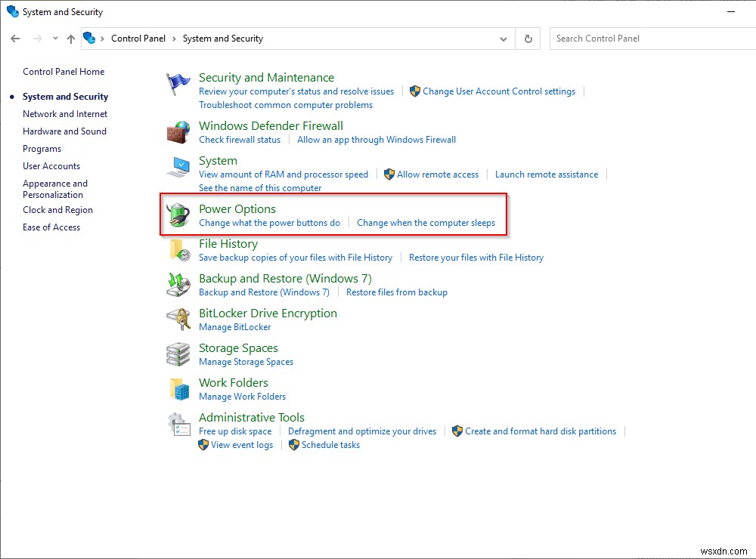Click the File History folder clock icon

pyautogui.click(x=179, y=250)
